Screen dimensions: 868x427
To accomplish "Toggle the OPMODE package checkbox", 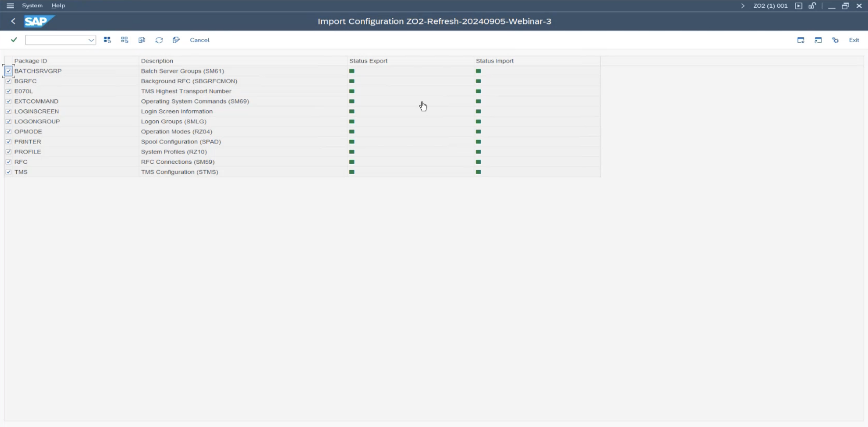I will [x=8, y=131].
